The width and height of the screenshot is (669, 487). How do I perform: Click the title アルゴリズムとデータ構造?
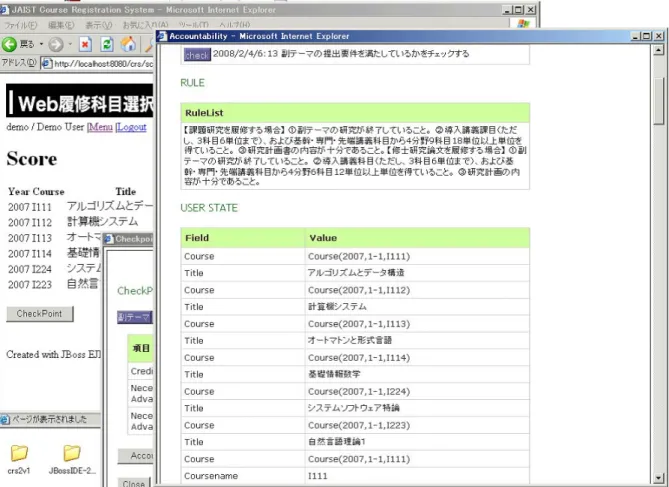(x=356, y=273)
